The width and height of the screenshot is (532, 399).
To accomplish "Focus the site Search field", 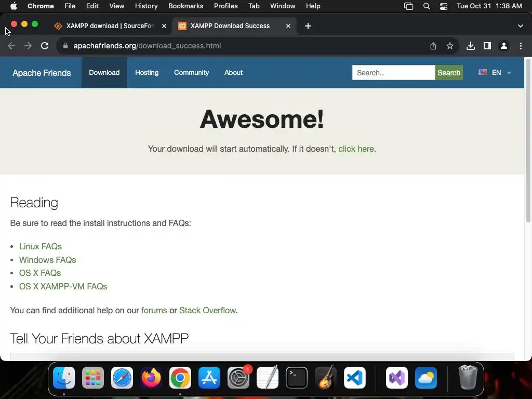I will (394, 73).
